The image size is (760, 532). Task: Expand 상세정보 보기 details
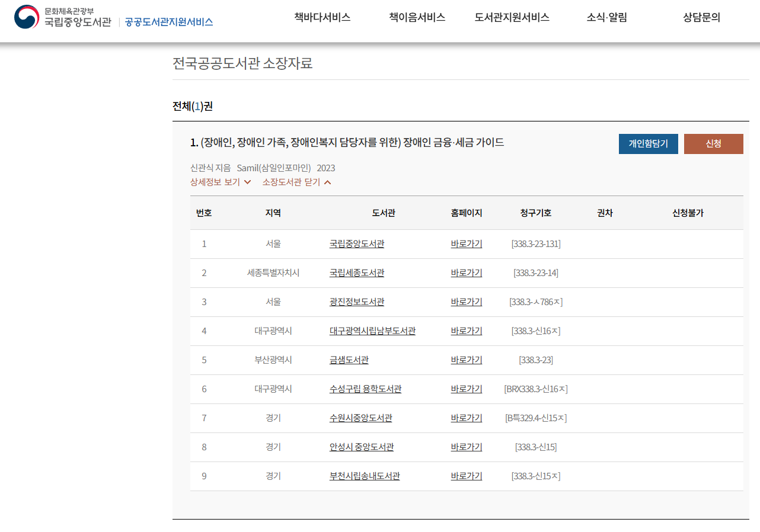pos(221,182)
